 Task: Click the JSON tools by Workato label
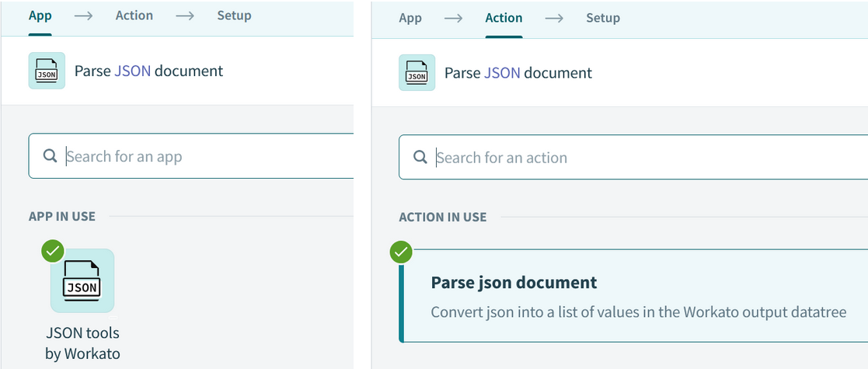82,343
